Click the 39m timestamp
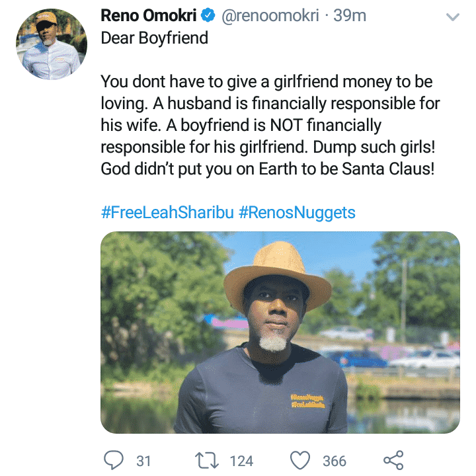The height and width of the screenshot is (476, 476). pyautogui.click(x=350, y=15)
